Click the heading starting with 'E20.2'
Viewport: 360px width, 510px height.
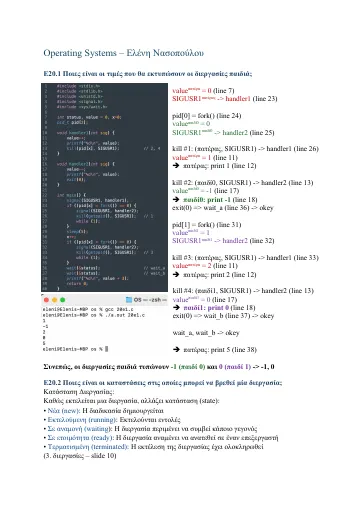[x=163, y=382]
